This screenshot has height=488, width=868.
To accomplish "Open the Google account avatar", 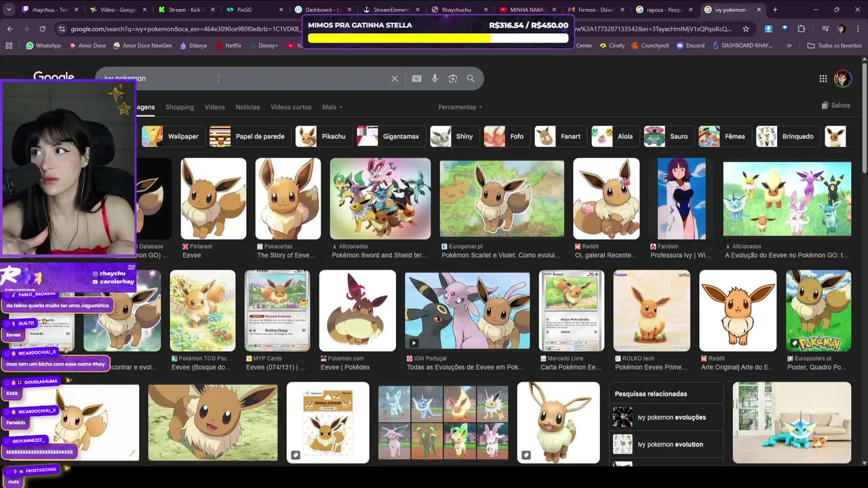I will point(843,79).
